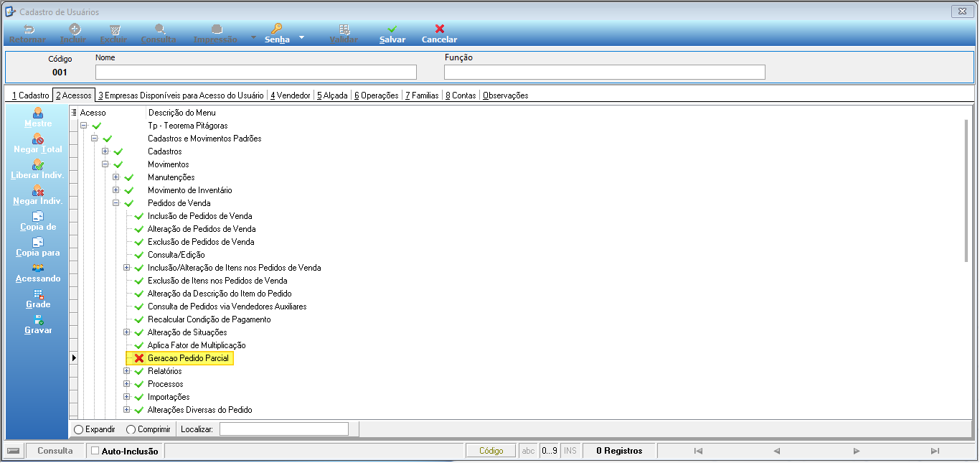The width and height of the screenshot is (980, 463).
Task: Toggle access checkmark for Inclusão de Pedidos de Venda
Action: point(139,216)
